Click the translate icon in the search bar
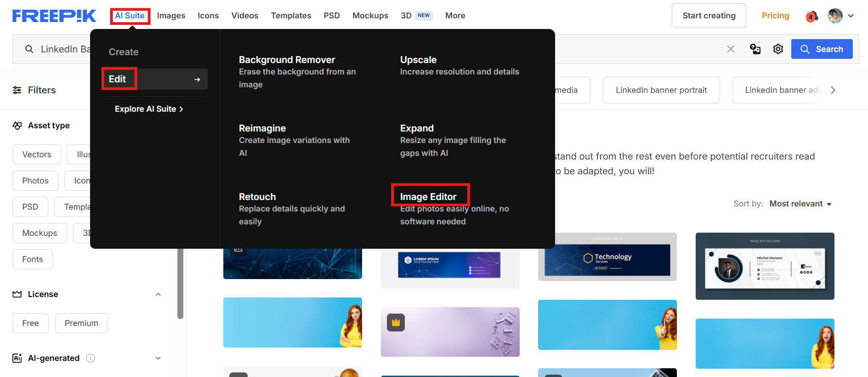 [755, 49]
